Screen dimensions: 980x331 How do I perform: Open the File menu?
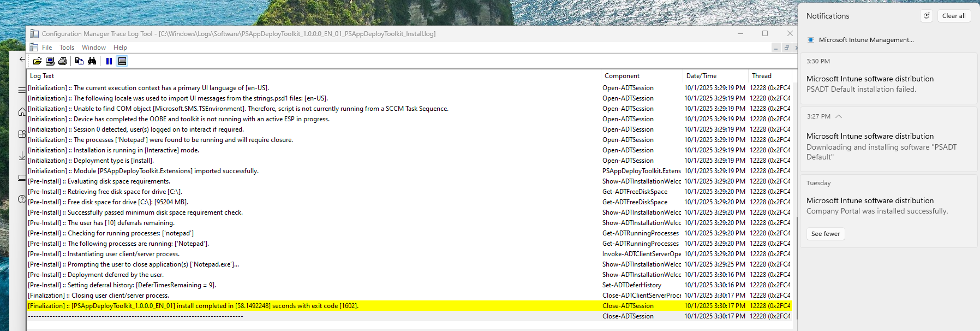tap(47, 48)
